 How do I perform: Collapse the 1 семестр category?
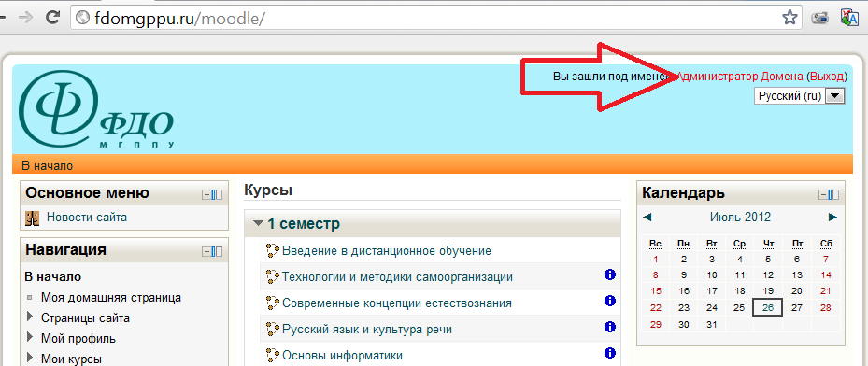pyautogui.click(x=258, y=224)
